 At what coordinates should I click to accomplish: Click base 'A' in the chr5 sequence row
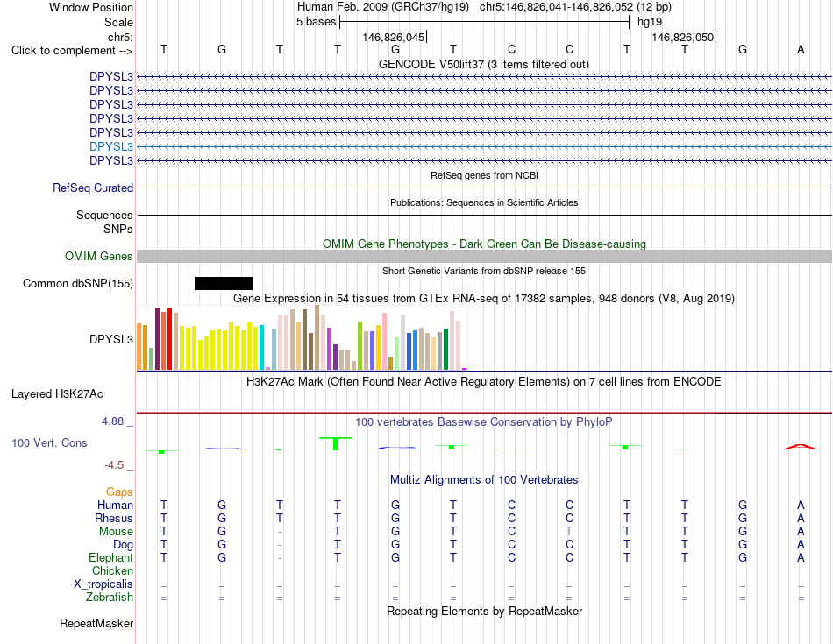click(801, 49)
